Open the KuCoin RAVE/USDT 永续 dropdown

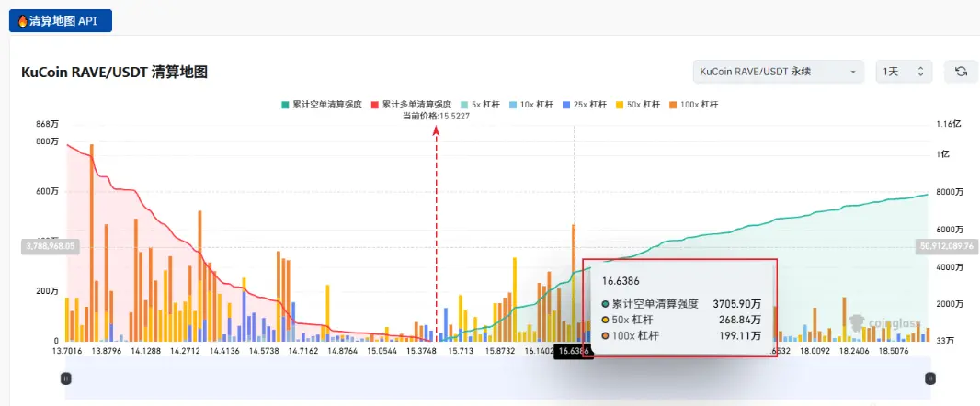[x=778, y=72]
